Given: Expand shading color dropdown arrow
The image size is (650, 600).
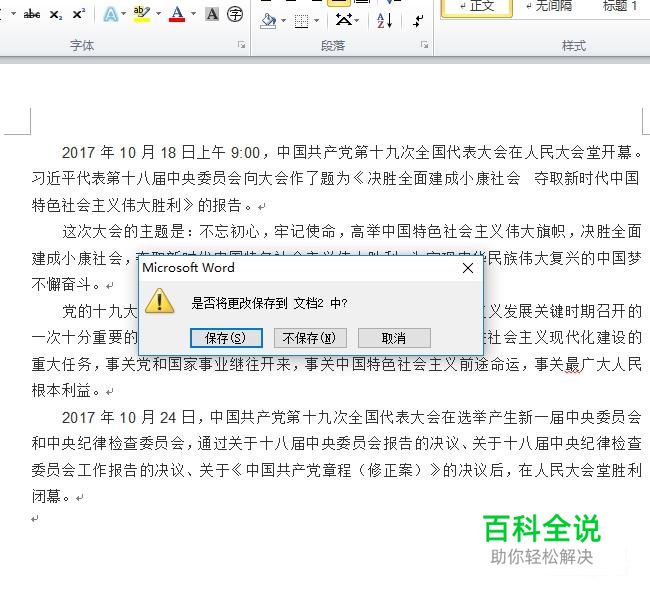Looking at the screenshot, I should pyautogui.click(x=284, y=20).
